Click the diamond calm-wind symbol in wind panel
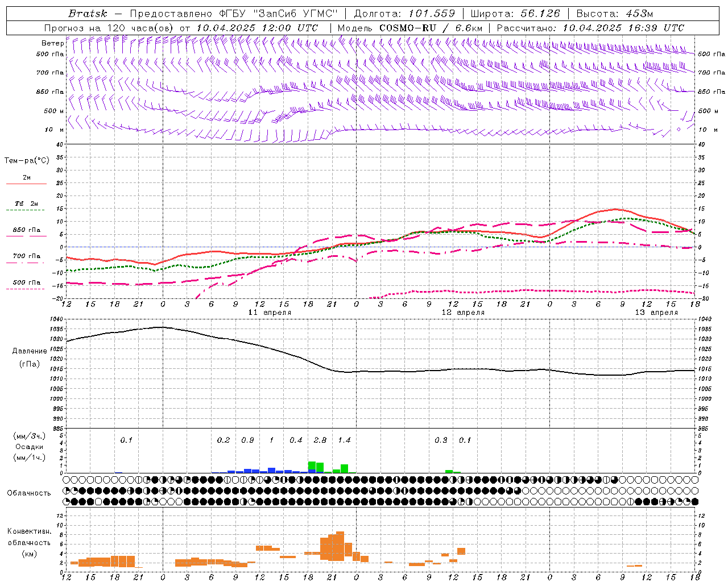The image size is (728, 582). (x=679, y=130)
